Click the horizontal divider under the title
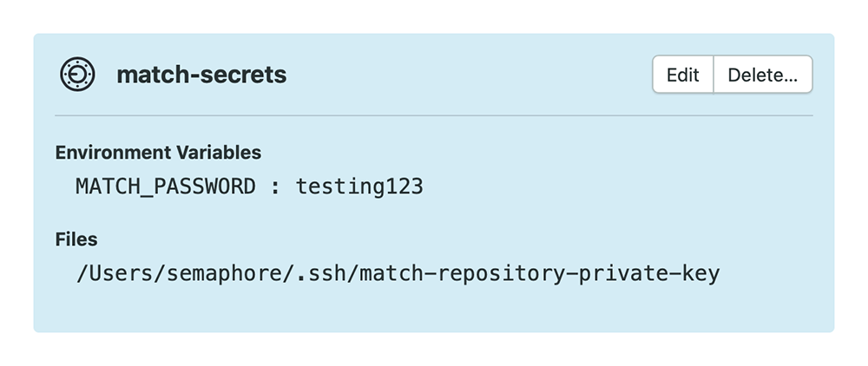Image resolution: width=868 pixels, height=366 pixels. coord(434,115)
